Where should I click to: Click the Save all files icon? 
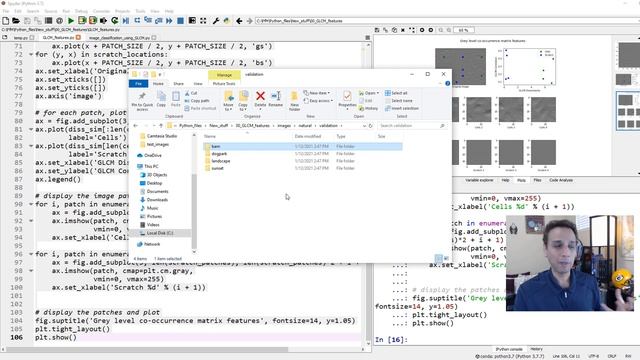tap(38, 20)
